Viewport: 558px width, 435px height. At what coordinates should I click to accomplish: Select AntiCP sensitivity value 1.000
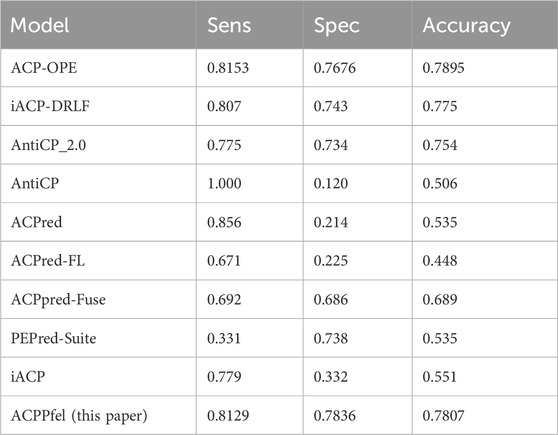click(224, 183)
